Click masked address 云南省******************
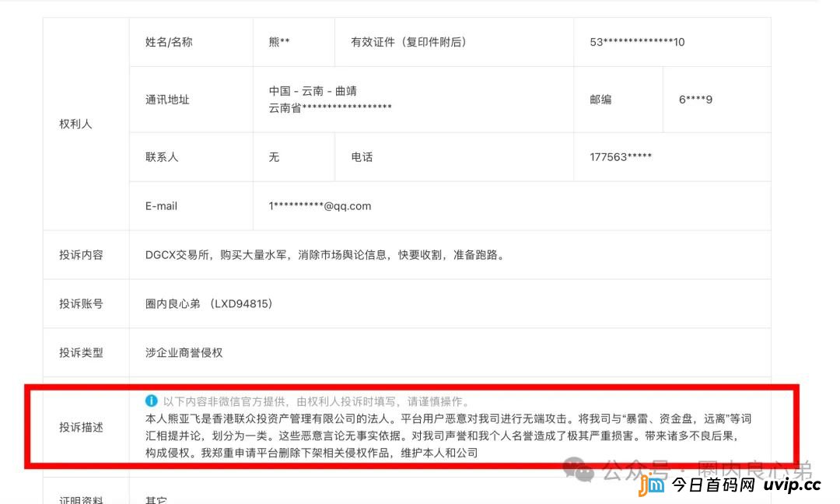Viewport: 840px width, 504px height. (330, 107)
